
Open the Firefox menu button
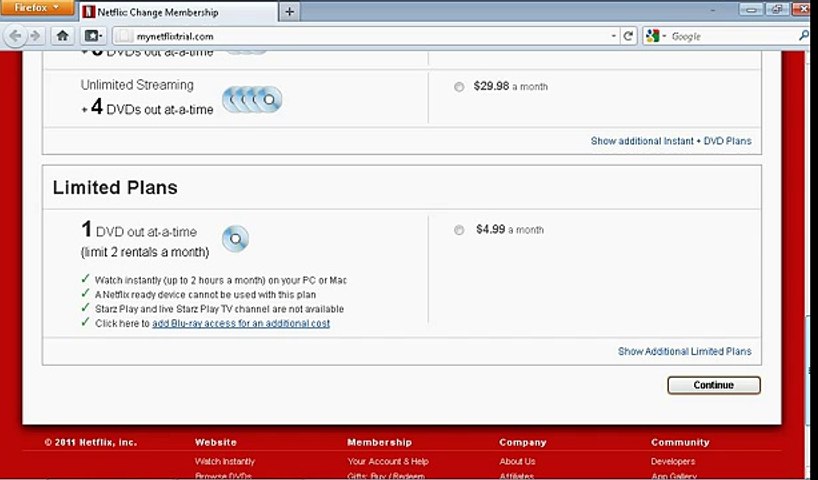pos(37,7)
